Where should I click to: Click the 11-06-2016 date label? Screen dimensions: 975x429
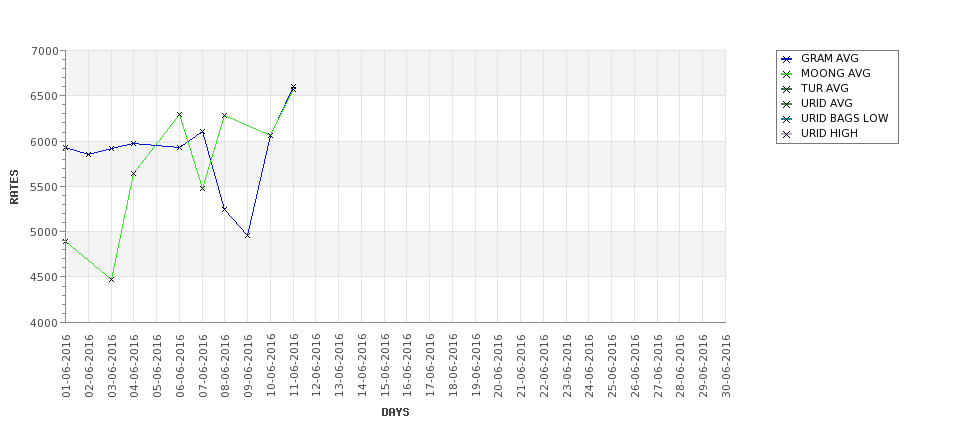(293, 366)
